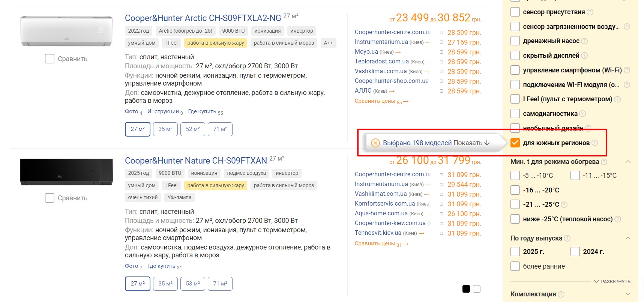
Task: Select 35 м² variant of Arctic model
Action: 165,129
